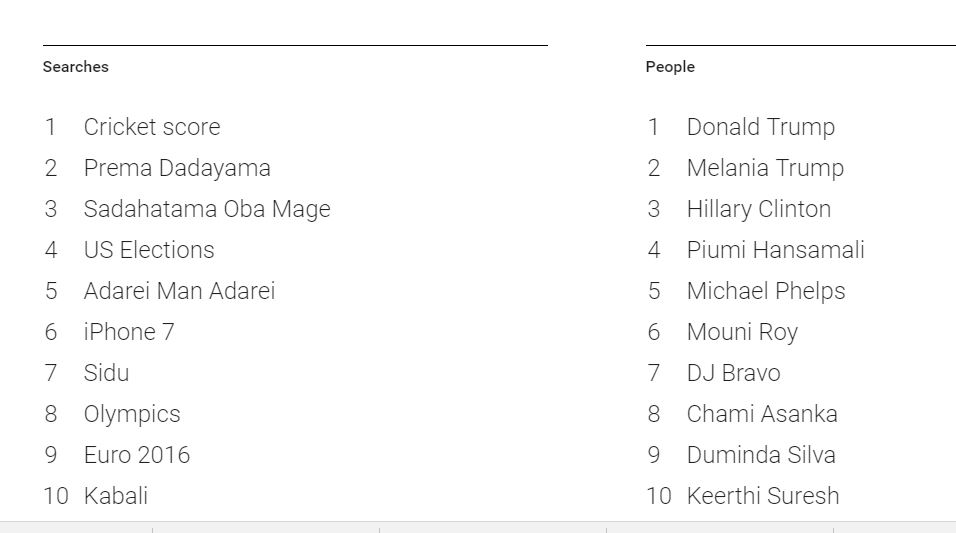Click Sadahatama Oba Mage search term

(x=207, y=209)
